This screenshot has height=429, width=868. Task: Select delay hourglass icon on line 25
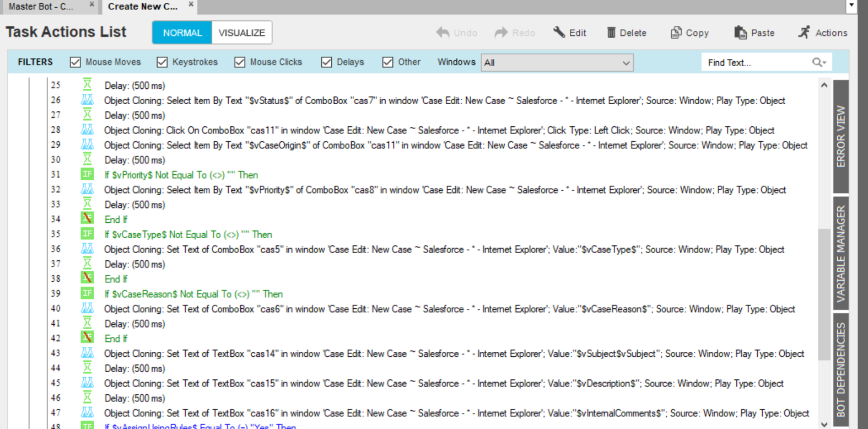click(x=87, y=85)
